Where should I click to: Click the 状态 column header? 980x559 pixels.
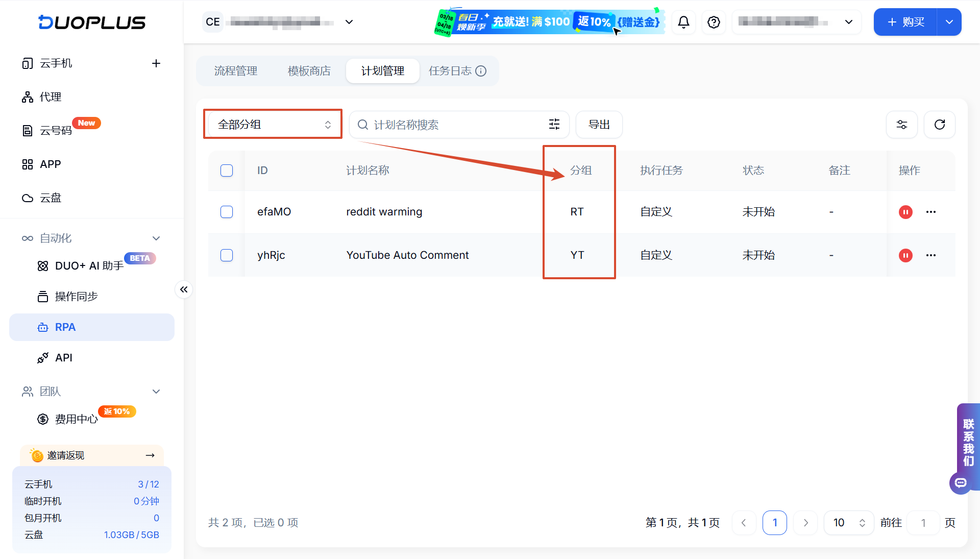753,171
